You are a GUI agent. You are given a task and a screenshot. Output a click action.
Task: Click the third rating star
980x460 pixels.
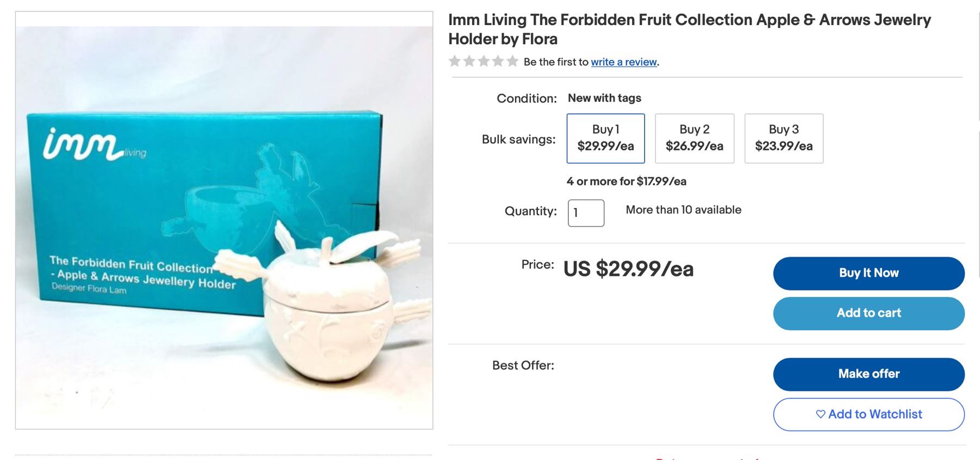[483, 61]
